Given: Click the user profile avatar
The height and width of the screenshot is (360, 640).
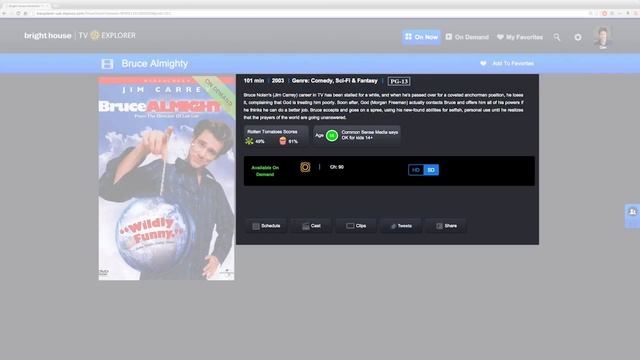Looking at the screenshot, I should pyautogui.click(x=603, y=37).
